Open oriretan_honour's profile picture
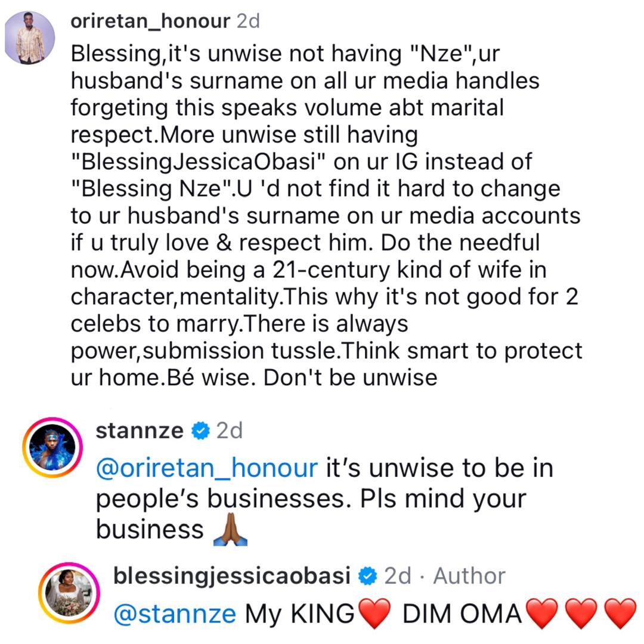Screen dimensions: 644x644 point(30,37)
